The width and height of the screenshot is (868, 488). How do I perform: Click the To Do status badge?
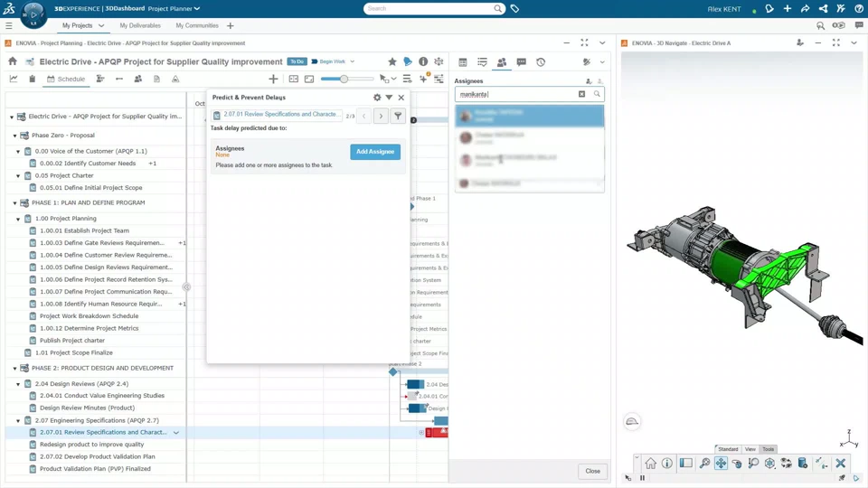tap(297, 61)
